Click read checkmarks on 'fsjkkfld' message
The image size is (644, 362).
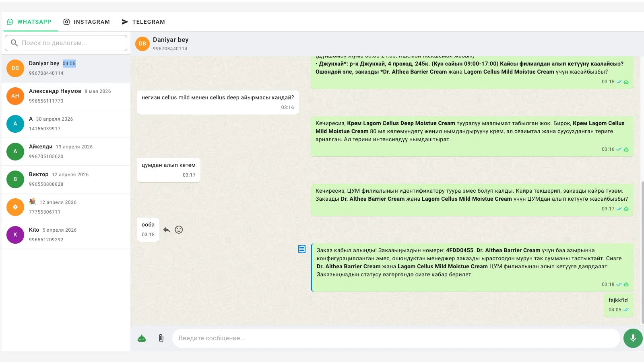(x=626, y=310)
